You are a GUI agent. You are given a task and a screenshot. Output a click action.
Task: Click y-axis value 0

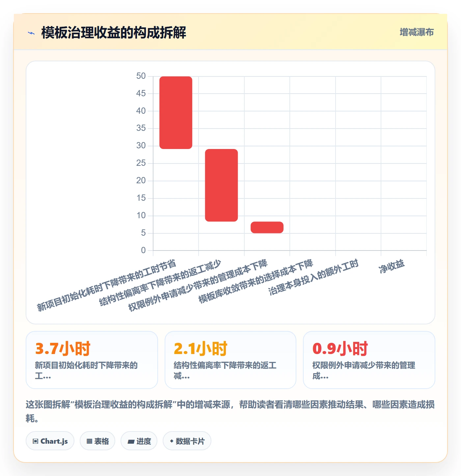[x=143, y=251]
